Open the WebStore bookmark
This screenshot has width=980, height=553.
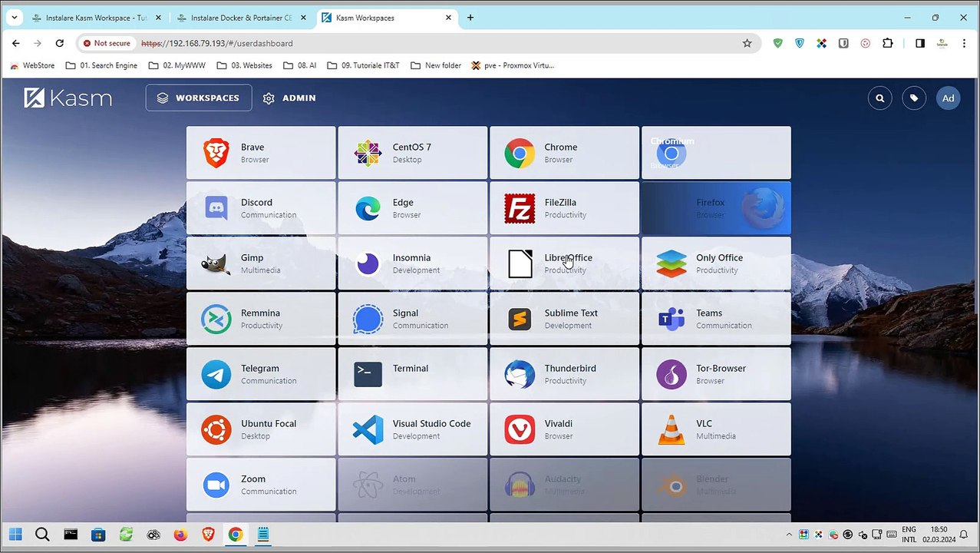pos(32,66)
